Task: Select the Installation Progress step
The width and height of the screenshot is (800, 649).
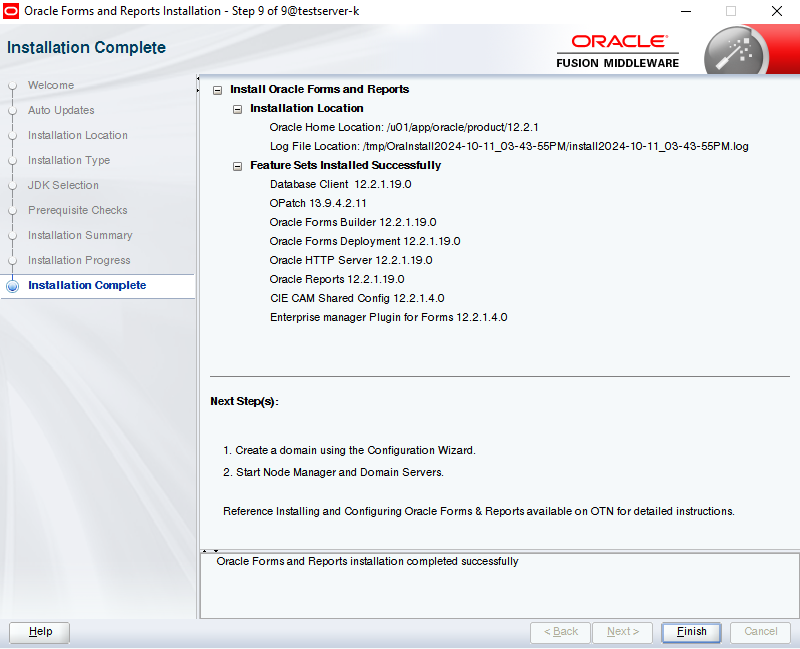Action: tap(79, 260)
